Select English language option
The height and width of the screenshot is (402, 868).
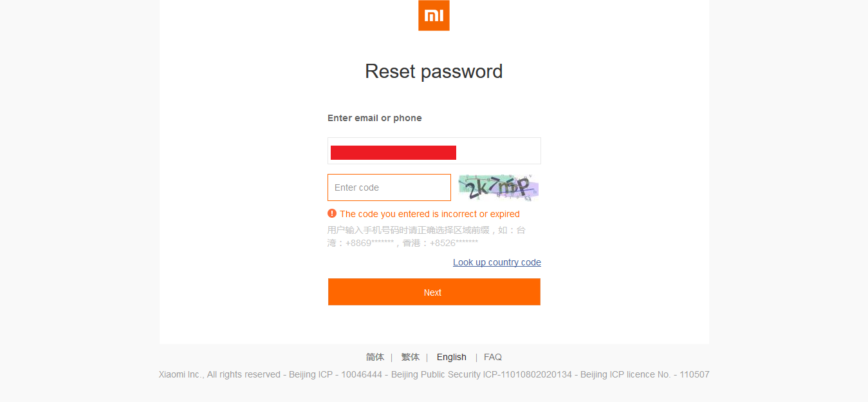pos(451,357)
